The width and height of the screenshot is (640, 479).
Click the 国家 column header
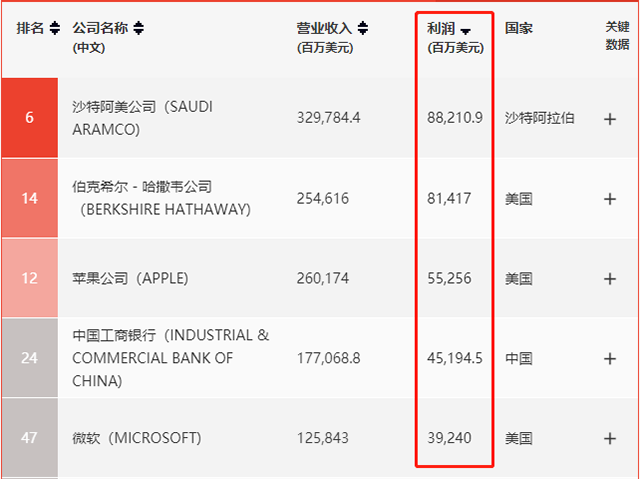click(519, 28)
